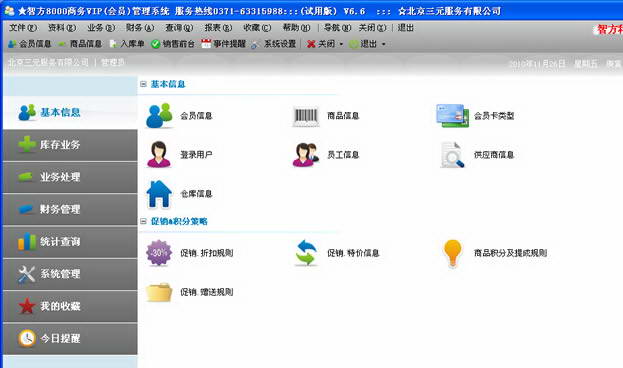The width and height of the screenshot is (623, 368).
Task: Open 促销.特价信息 arrows icon
Action: (x=306, y=253)
